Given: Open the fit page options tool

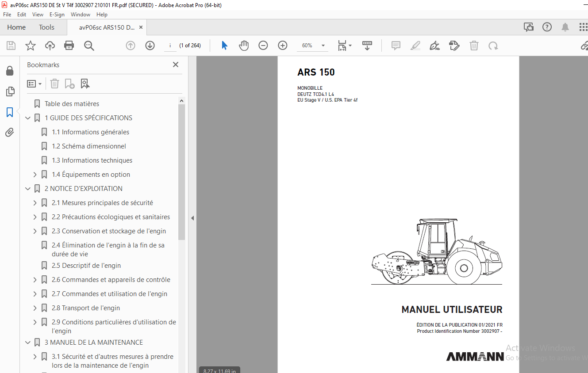Looking at the screenshot, I should [345, 46].
